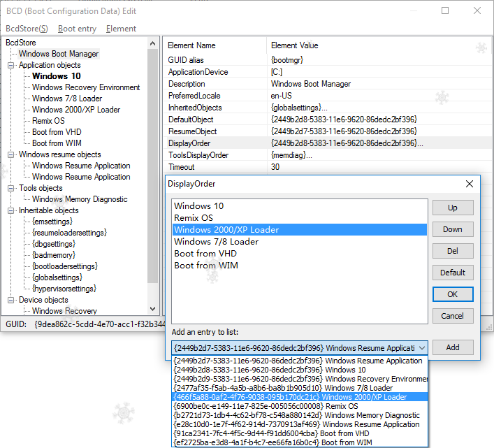The width and height of the screenshot is (494, 448).
Task: Choose {2477af35…} Windows 7/8 Loader option
Action: click(300, 388)
